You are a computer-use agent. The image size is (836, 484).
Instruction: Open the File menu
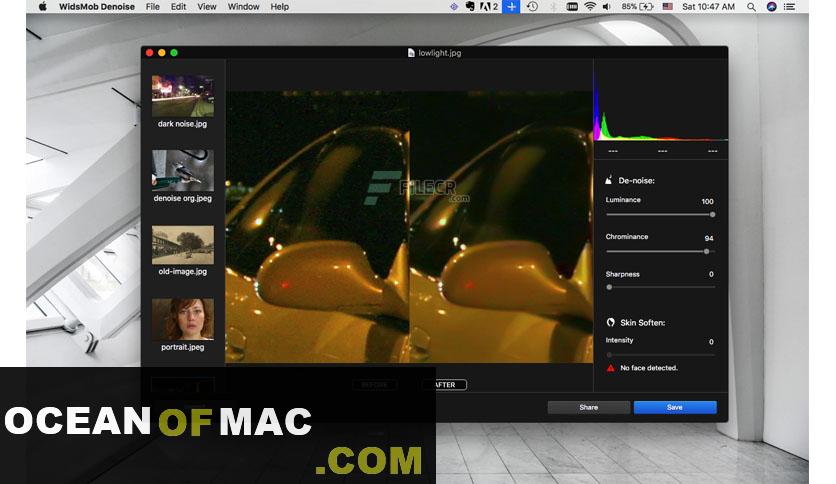click(x=152, y=6)
